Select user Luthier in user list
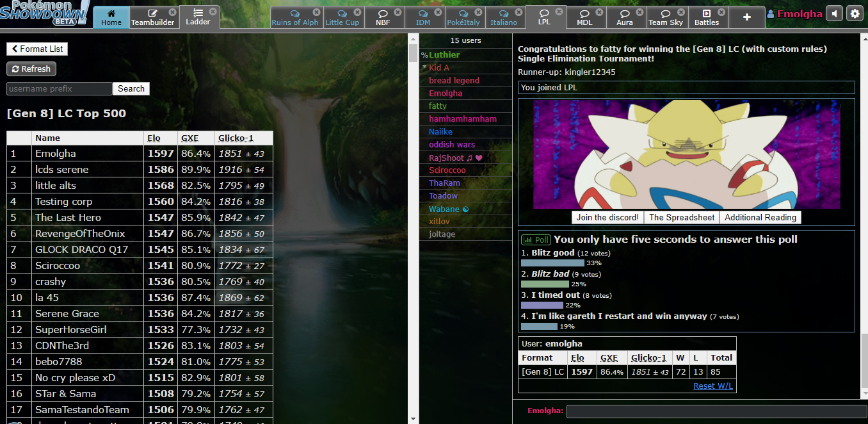 (x=466, y=54)
